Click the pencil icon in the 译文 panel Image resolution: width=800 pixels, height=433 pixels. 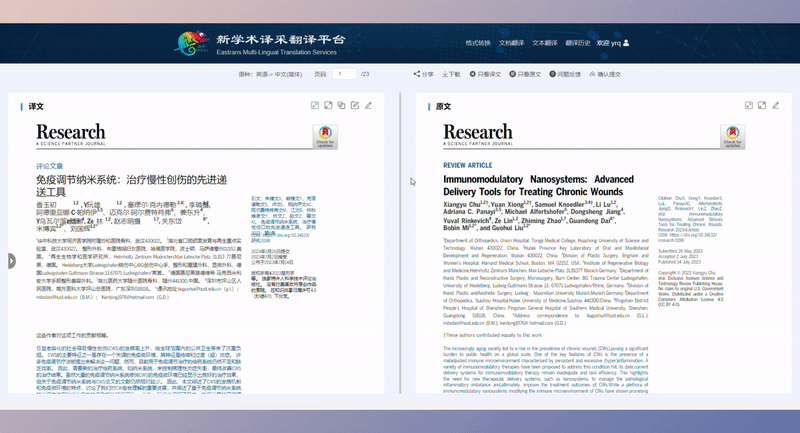point(368,105)
